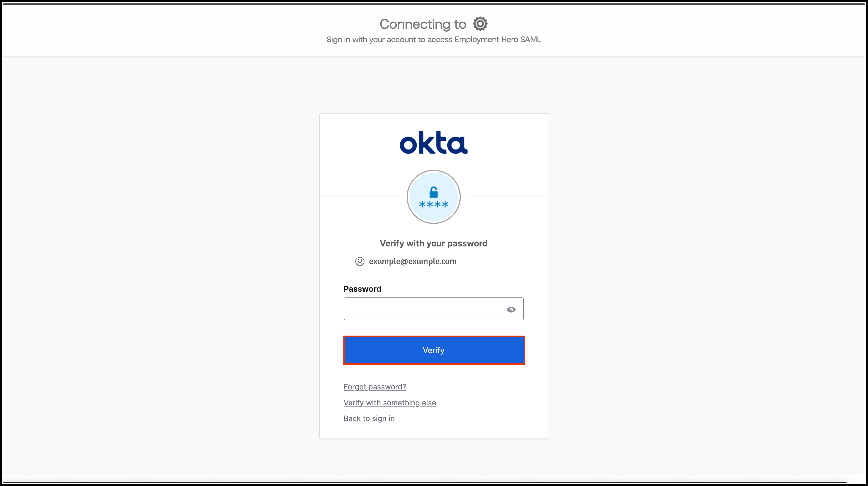Choose 'Verify with something else'
This screenshot has width=868, height=486.
coord(390,403)
